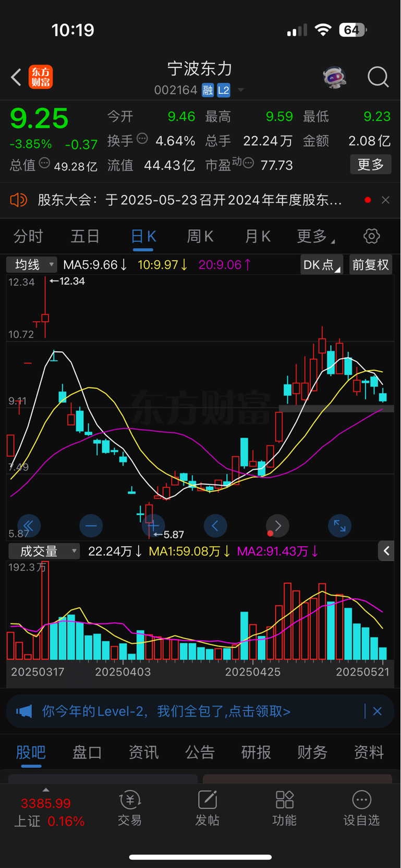Open the 成交量 sub-indicator dropdown
The width and height of the screenshot is (401, 868).
(x=44, y=551)
